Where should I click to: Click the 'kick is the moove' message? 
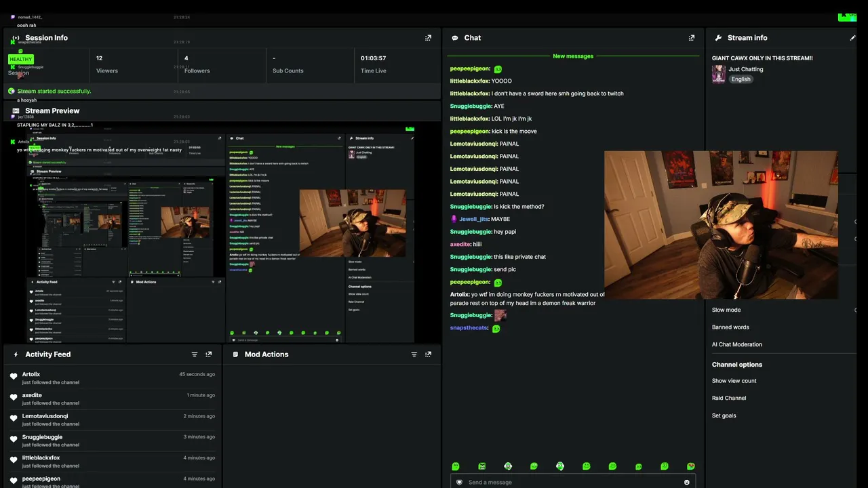[x=514, y=131]
